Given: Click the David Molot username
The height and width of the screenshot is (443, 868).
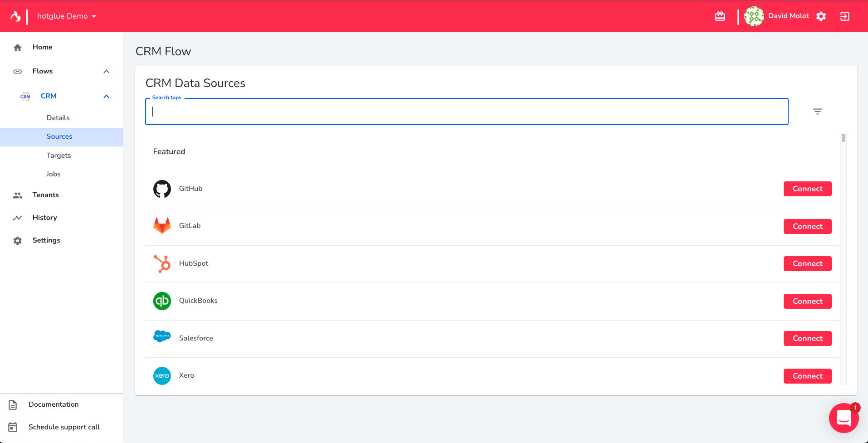Looking at the screenshot, I should [789, 16].
